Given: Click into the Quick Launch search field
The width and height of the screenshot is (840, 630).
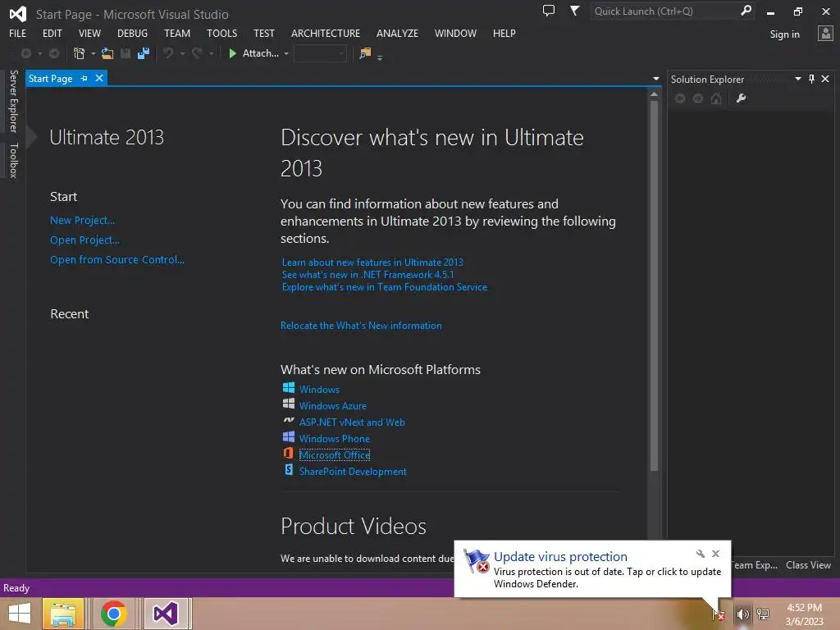Looking at the screenshot, I should click(664, 11).
